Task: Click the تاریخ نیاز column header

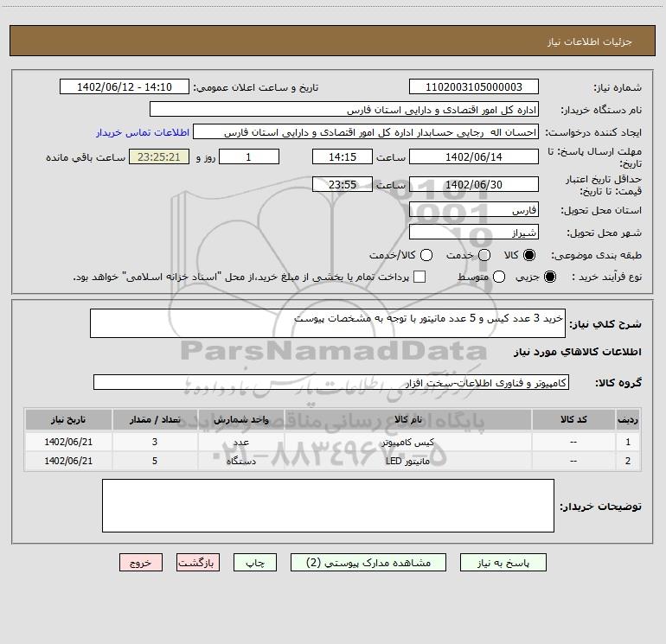Action: pos(68,419)
